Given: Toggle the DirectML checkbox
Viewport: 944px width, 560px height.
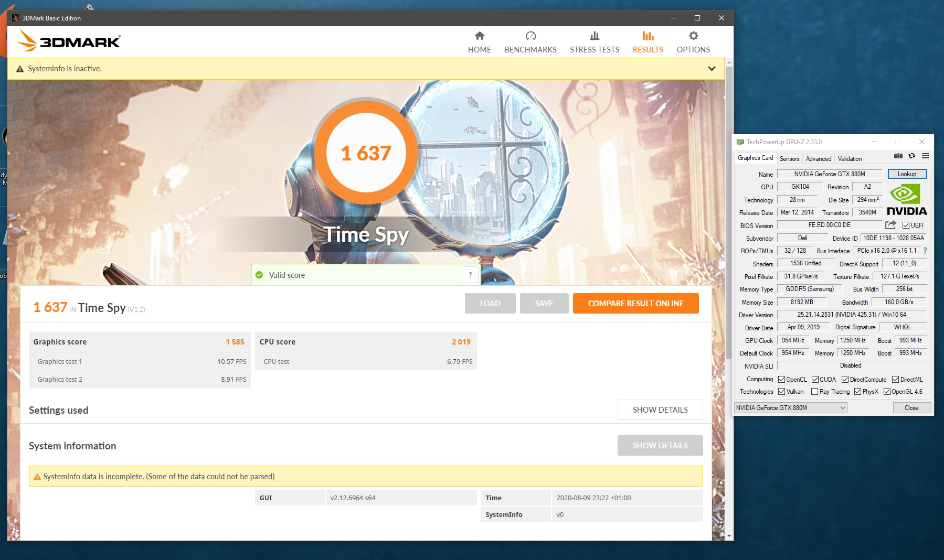Looking at the screenshot, I should point(895,380).
